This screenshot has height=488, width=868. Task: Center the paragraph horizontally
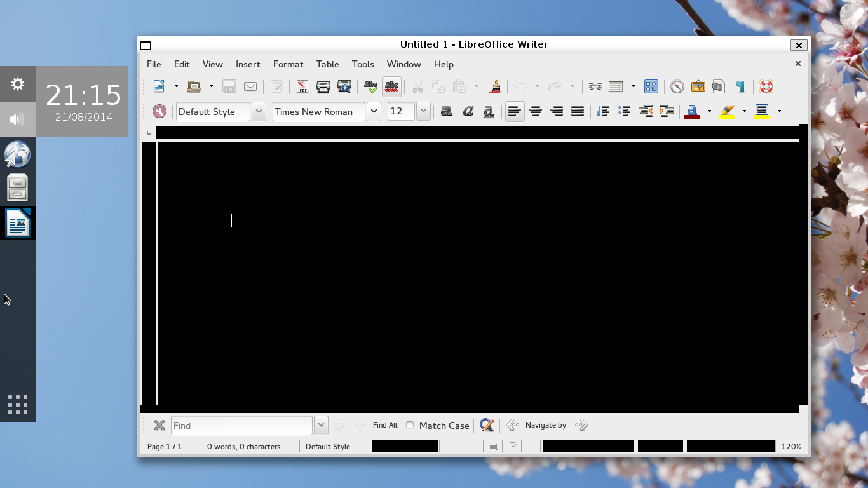tap(536, 112)
